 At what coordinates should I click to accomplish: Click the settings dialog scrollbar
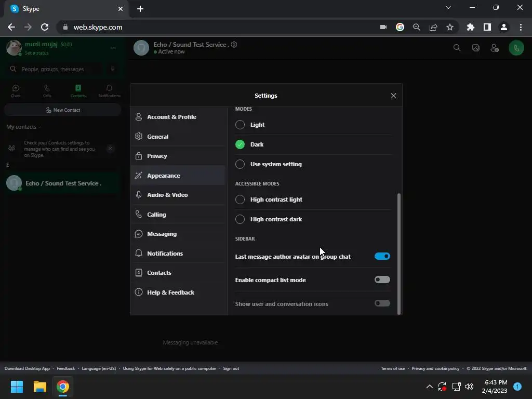pyautogui.click(x=399, y=254)
